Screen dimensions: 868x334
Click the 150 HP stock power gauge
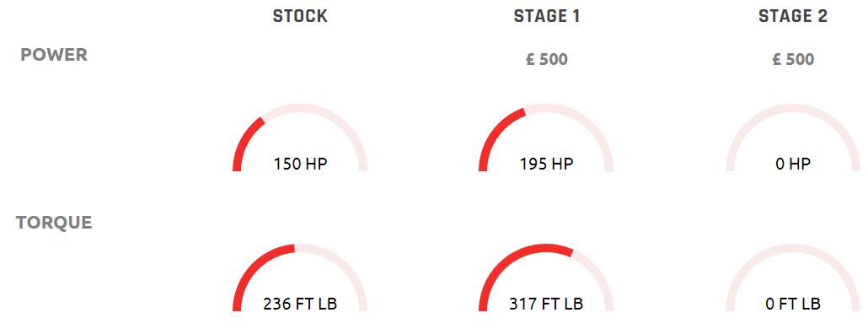pos(300,137)
